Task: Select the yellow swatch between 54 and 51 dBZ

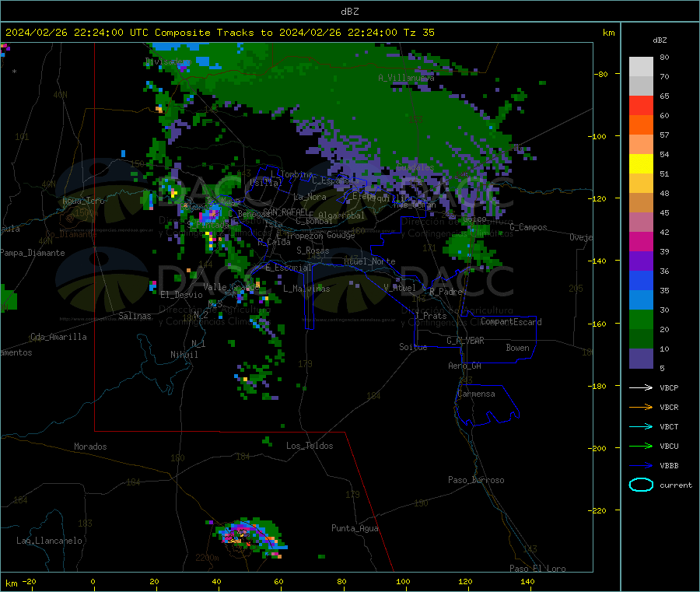Action: click(x=641, y=164)
